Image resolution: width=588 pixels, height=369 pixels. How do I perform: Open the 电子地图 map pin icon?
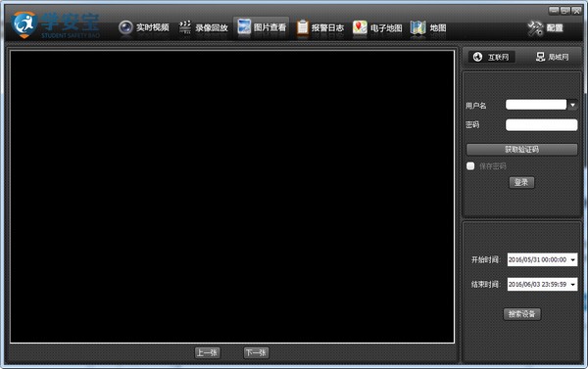coord(360,27)
